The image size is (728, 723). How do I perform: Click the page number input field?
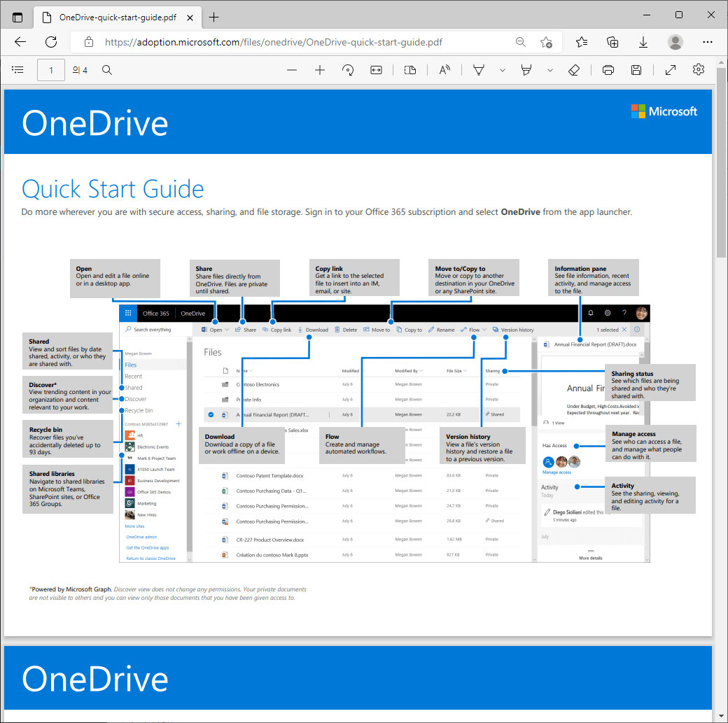point(51,70)
